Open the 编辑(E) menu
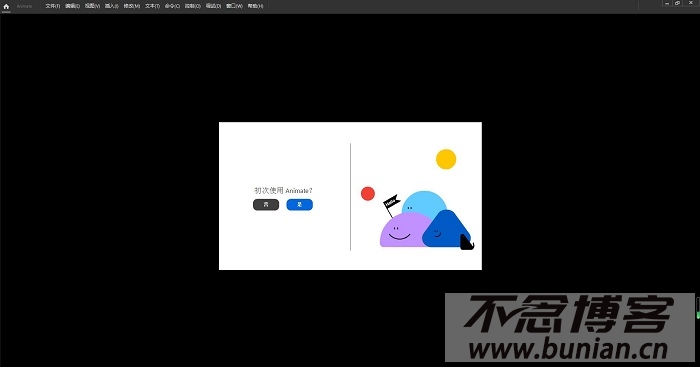 point(72,6)
